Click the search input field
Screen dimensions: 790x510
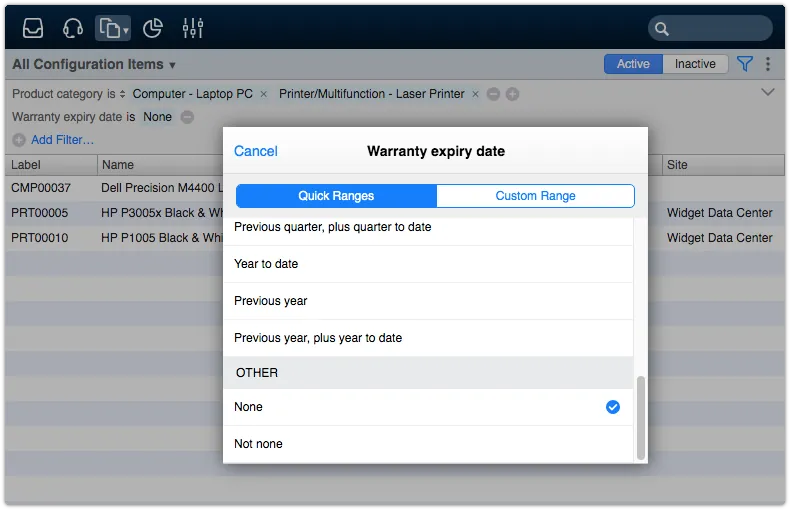710,29
